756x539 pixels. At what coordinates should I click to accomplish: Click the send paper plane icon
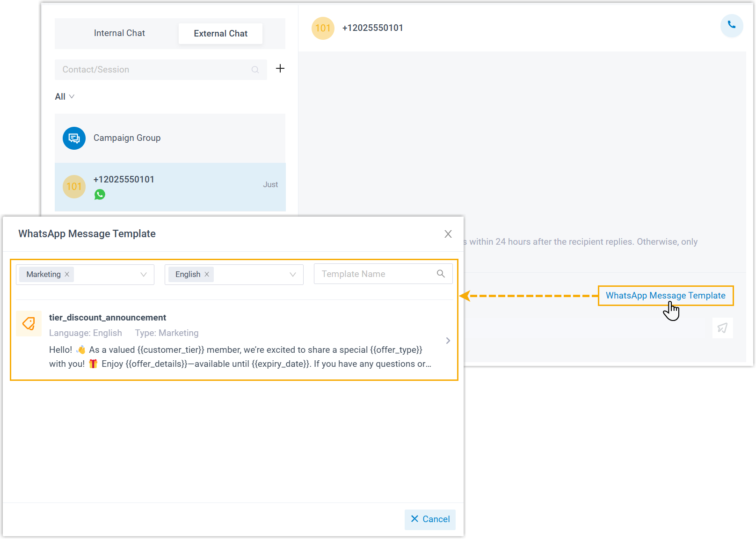pyautogui.click(x=722, y=328)
